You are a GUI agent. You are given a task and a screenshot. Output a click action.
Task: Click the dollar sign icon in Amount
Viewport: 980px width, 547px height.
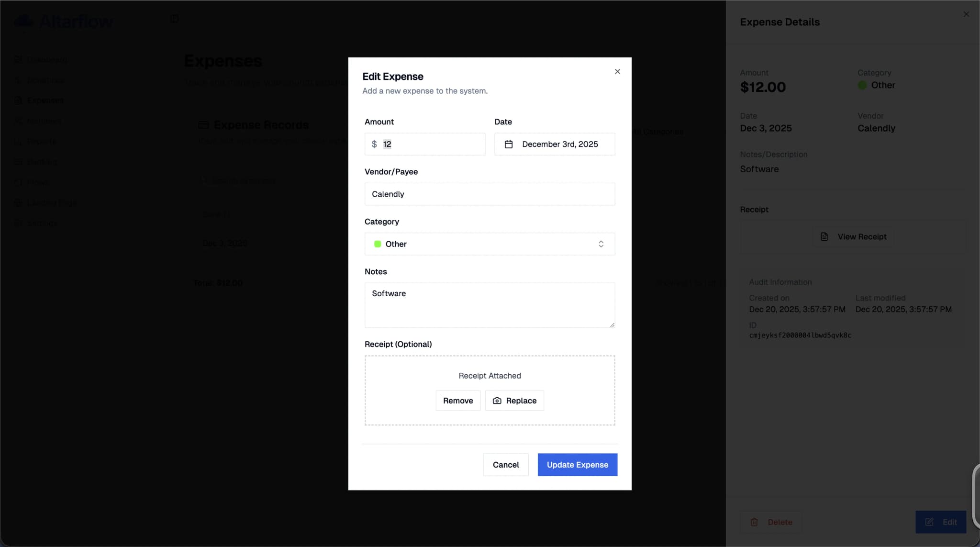coord(374,144)
